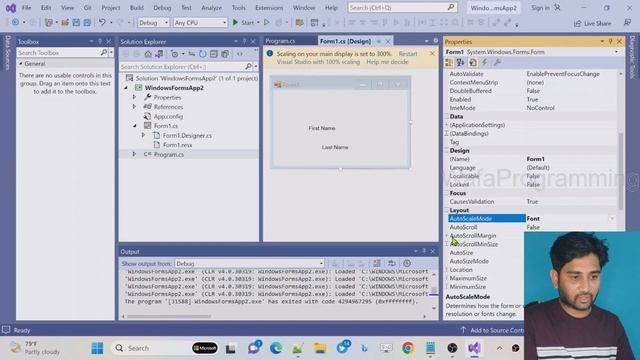Click the search magnifier in Toolbox
The image size is (640, 360).
click(104, 53)
